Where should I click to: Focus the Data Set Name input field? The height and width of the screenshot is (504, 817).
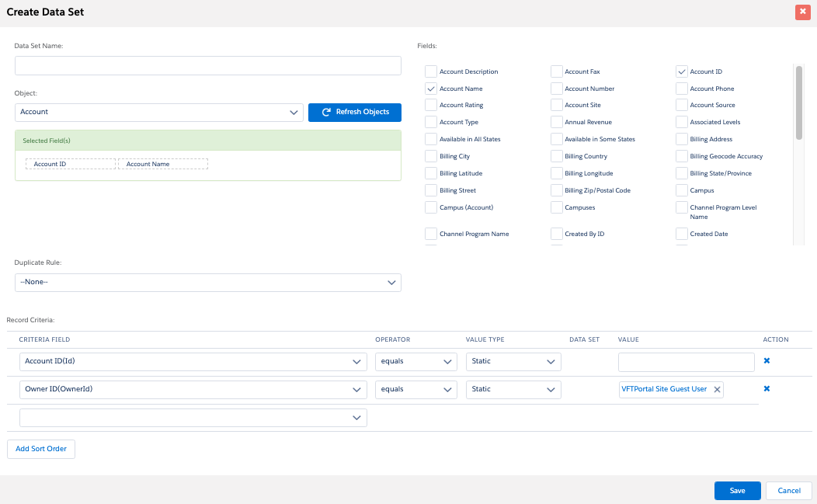pyautogui.click(x=207, y=65)
